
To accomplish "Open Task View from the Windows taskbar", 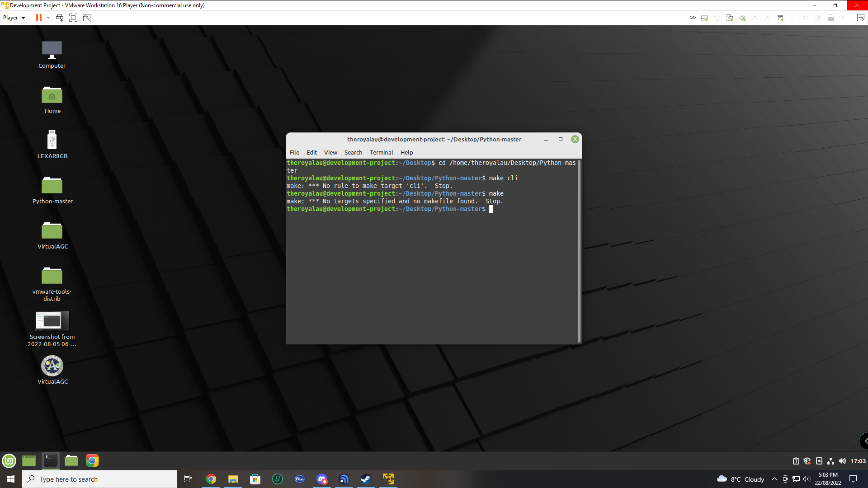I will coord(188,479).
